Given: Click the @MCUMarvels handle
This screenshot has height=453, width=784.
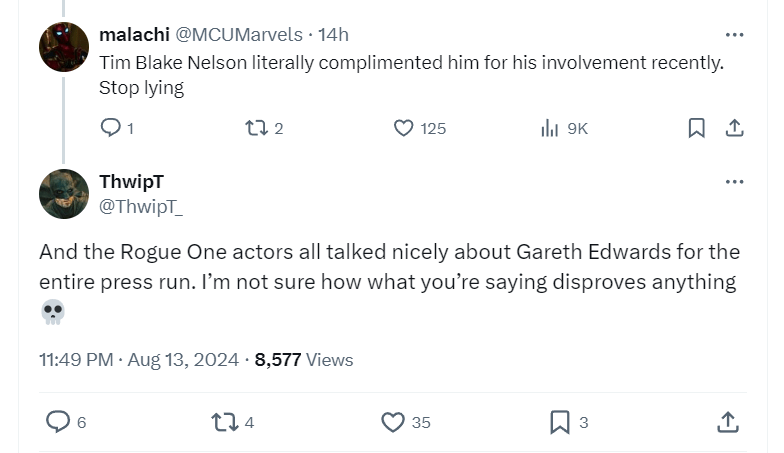Looking at the screenshot, I should click(x=239, y=34).
